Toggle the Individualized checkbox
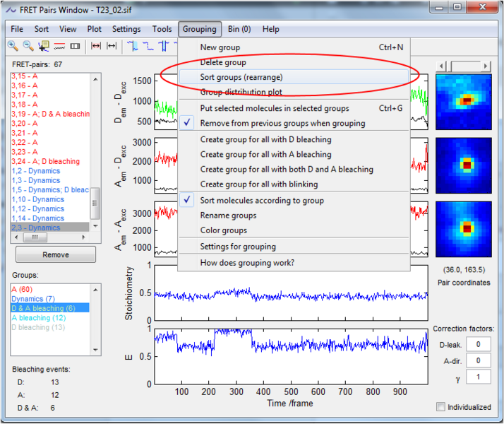 click(x=441, y=407)
